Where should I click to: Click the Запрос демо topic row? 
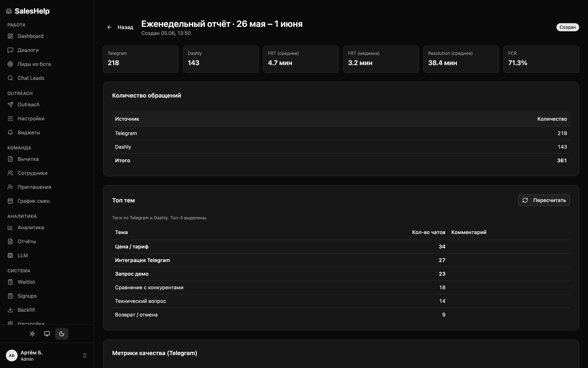point(341,274)
